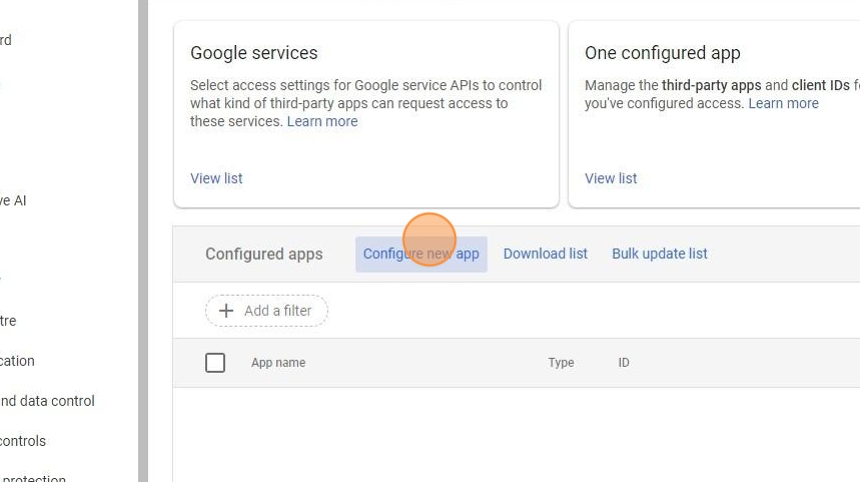Open Bulk update list
Viewport: 860px width, 482px height.
pos(659,254)
